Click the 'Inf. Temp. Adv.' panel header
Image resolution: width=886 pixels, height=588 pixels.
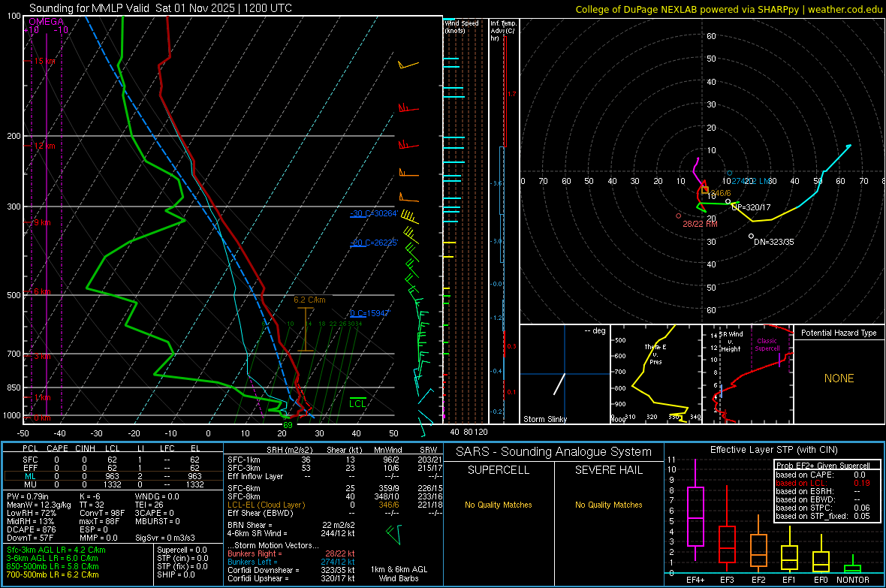coord(504,31)
